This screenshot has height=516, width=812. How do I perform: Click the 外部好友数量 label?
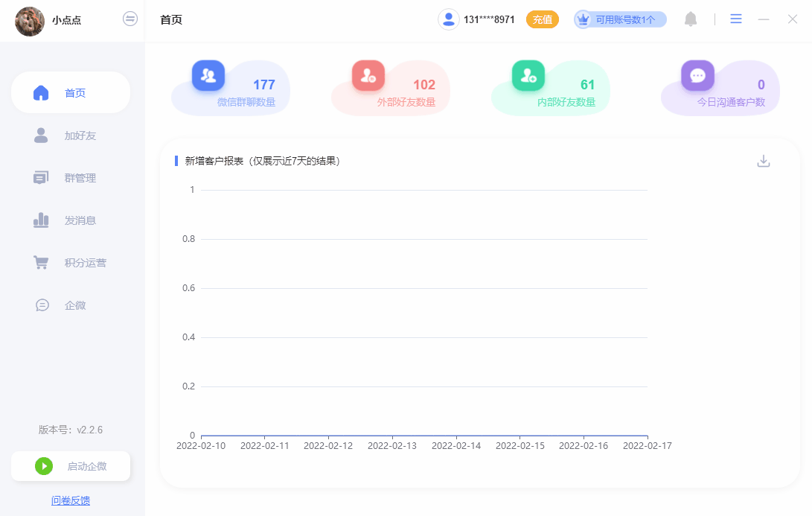406,102
